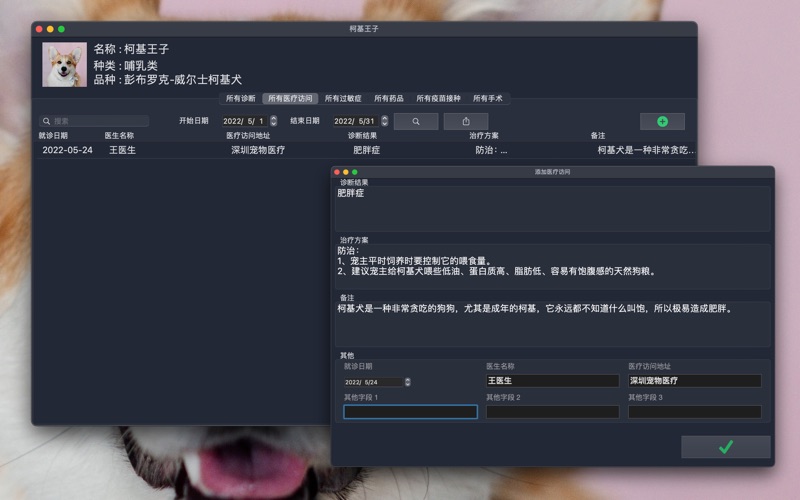This screenshot has width=800, height=500.
Task: Click the green plus add-visit button
Action: click(x=662, y=121)
